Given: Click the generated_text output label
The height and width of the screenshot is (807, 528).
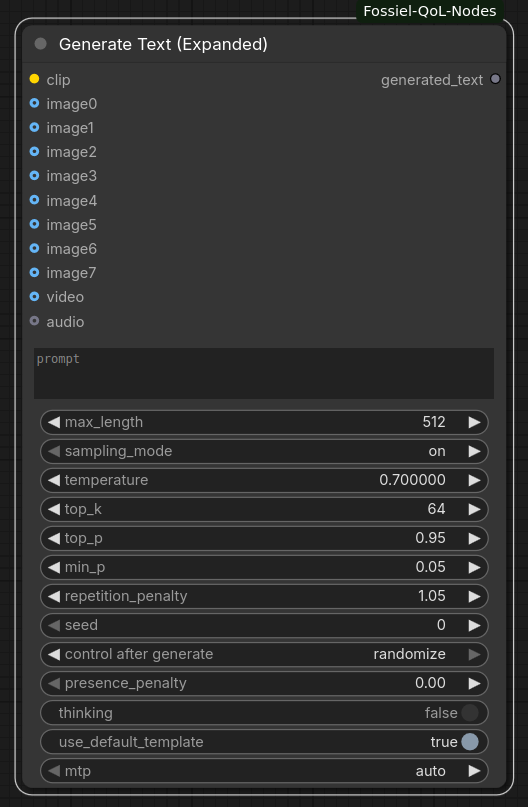Looking at the screenshot, I should click(x=432, y=80).
